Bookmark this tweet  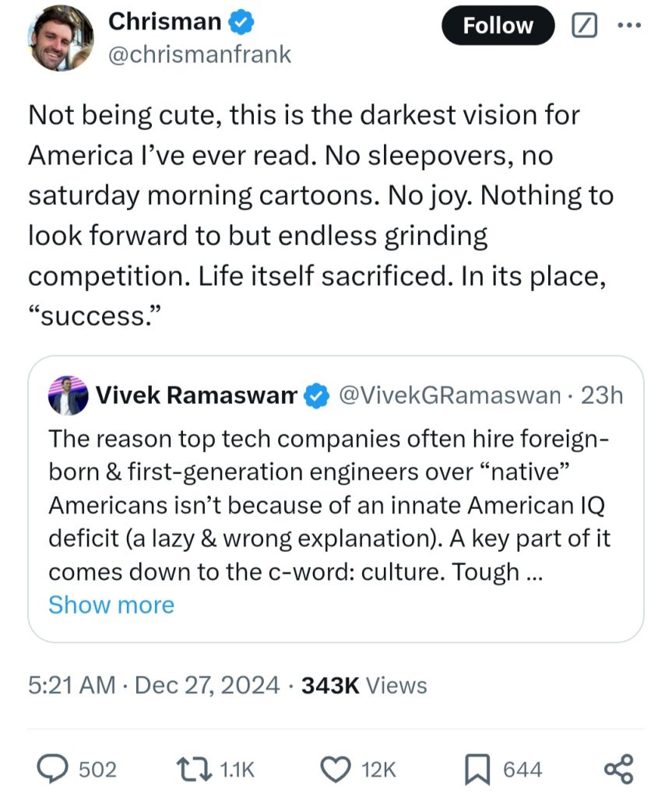[476, 769]
